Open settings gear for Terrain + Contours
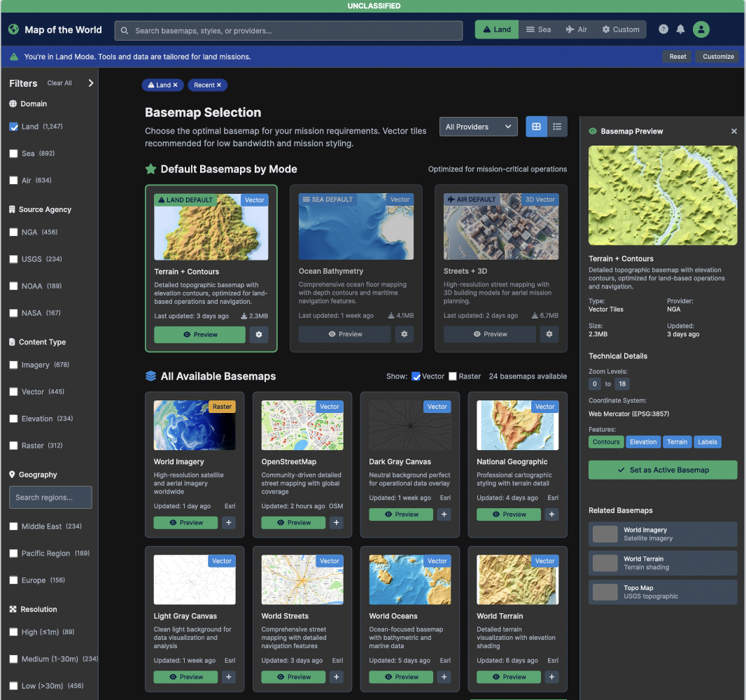 pyautogui.click(x=259, y=335)
